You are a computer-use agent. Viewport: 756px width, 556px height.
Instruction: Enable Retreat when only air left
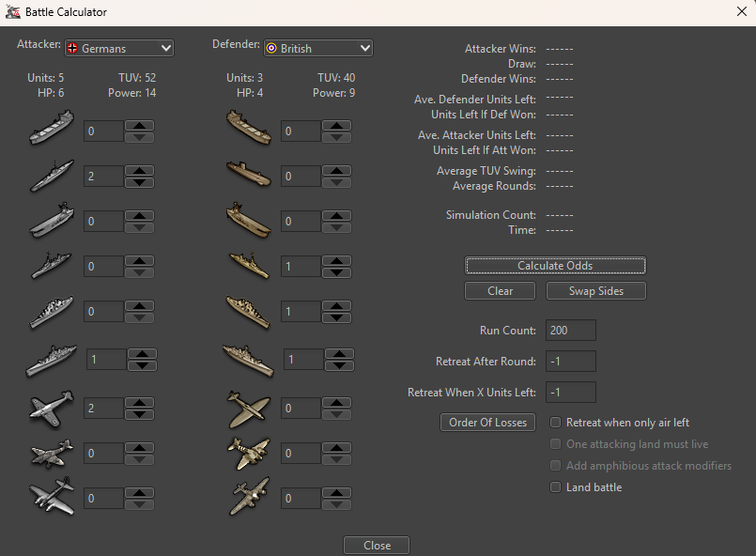coord(556,423)
